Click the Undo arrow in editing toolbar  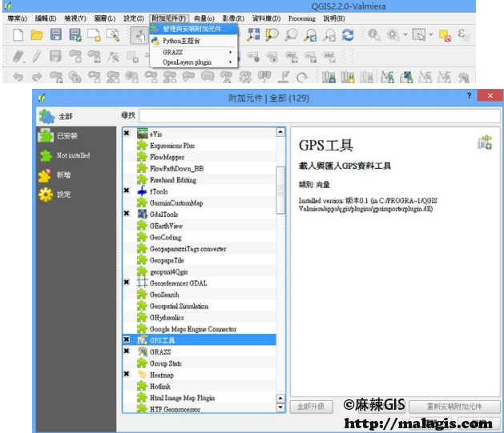[18, 77]
